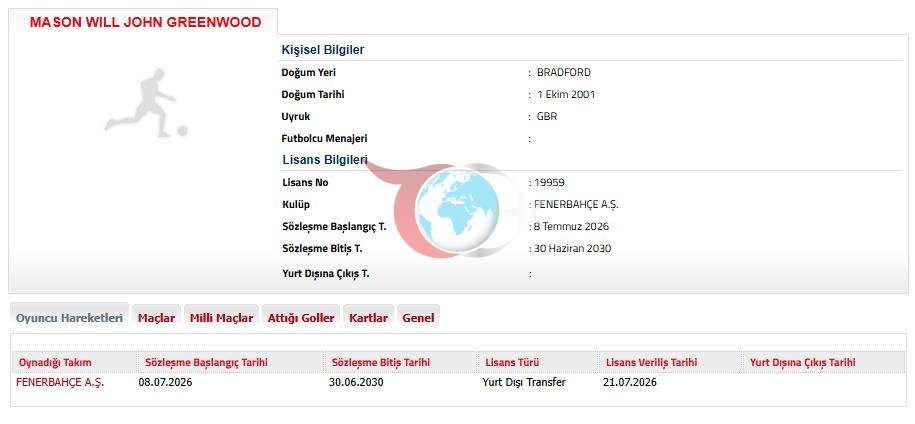Click the Lisans Bilgileri section heading
Screen dimensions: 915x424
click(324, 160)
